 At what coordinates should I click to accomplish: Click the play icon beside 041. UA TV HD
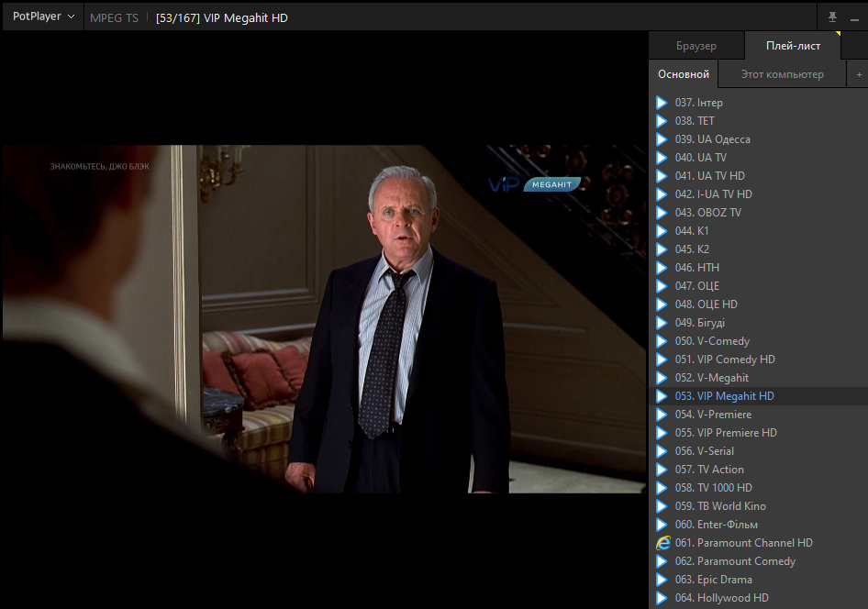pyautogui.click(x=662, y=176)
